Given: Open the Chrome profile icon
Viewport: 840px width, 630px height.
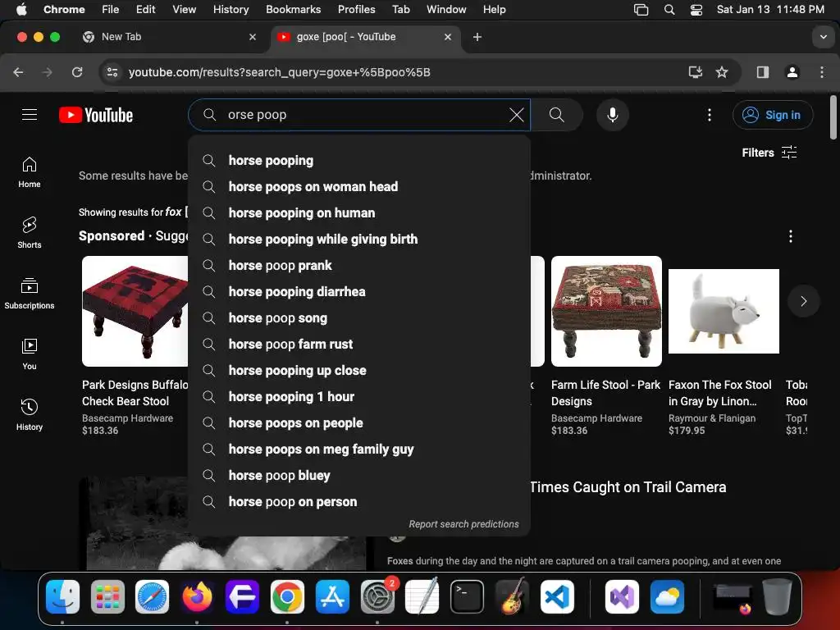Looking at the screenshot, I should click(x=792, y=72).
